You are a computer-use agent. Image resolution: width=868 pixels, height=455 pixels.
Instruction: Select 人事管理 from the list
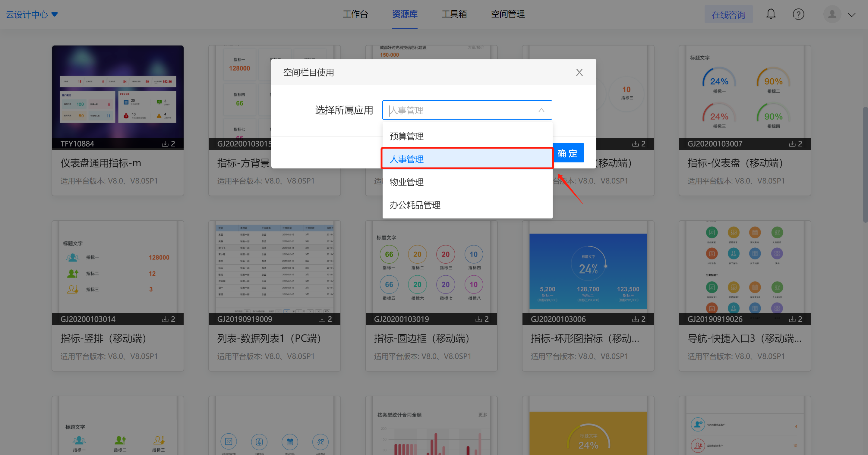click(467, 159)
